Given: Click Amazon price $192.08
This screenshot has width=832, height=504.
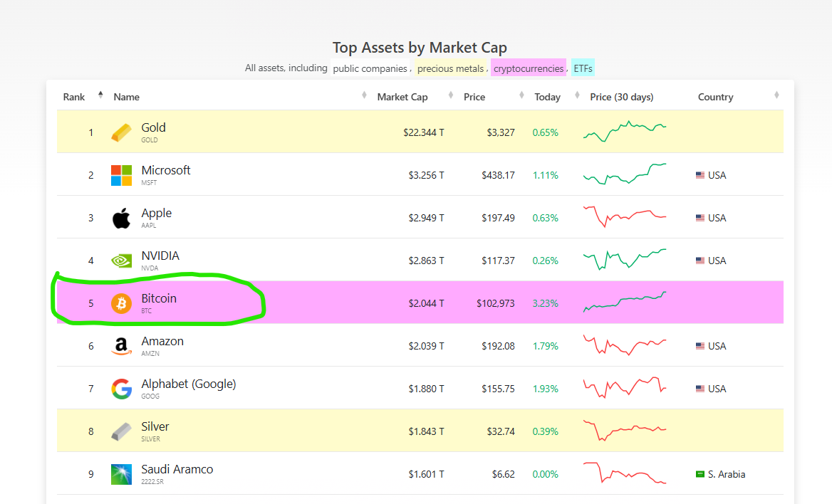Looking at the screenshot, I should point(498,346).
